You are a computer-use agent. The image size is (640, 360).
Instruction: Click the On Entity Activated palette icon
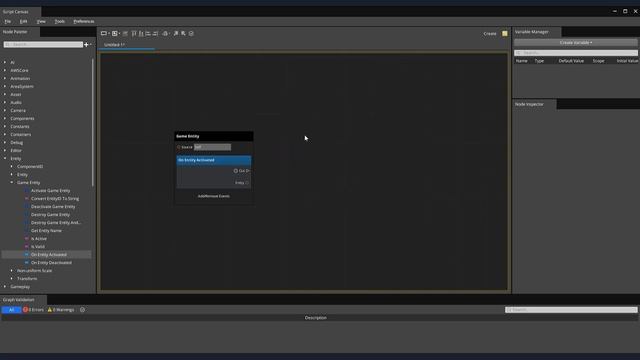[27, 255]
